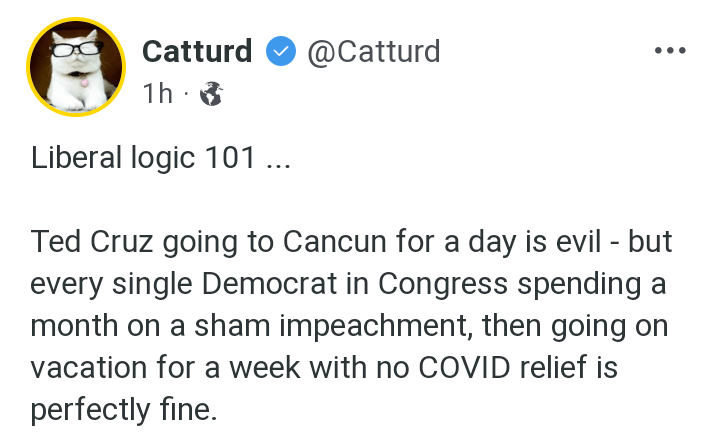This screenshot has width=718, height=448.
Task: Open the @Catturd handle link
Action: pos(372,50)
